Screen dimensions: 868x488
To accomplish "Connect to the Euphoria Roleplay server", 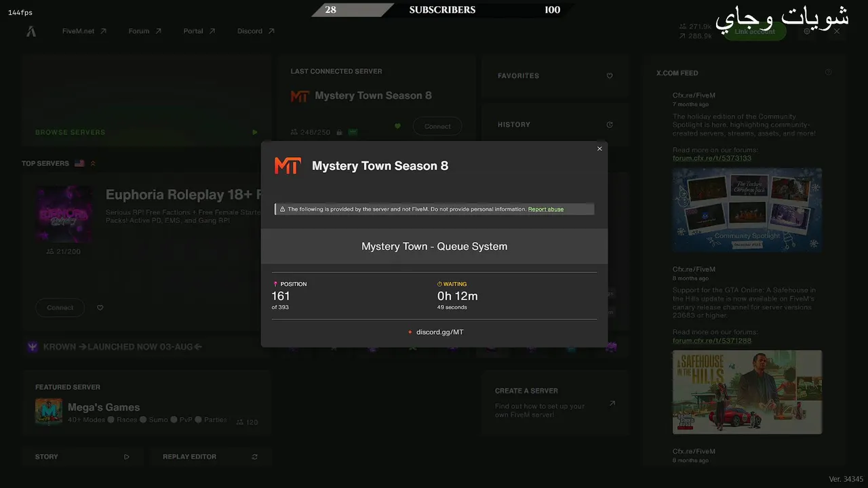I will click(x=60, y=308).
